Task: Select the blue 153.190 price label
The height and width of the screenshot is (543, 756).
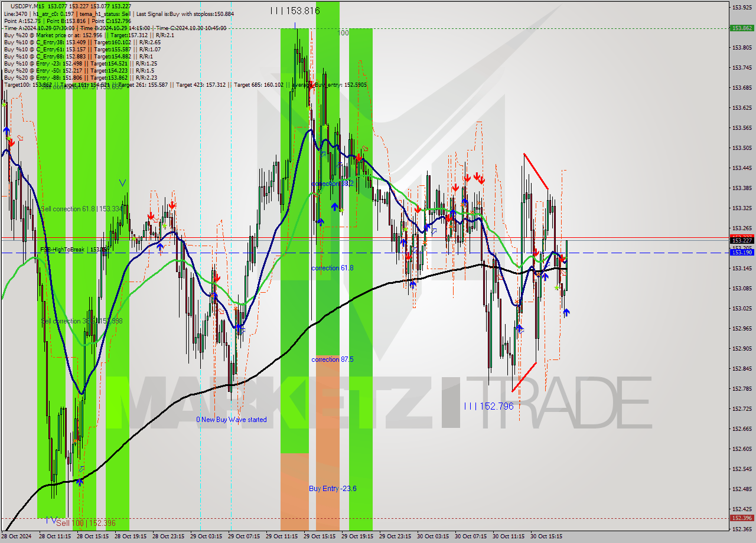Action: 742,252
